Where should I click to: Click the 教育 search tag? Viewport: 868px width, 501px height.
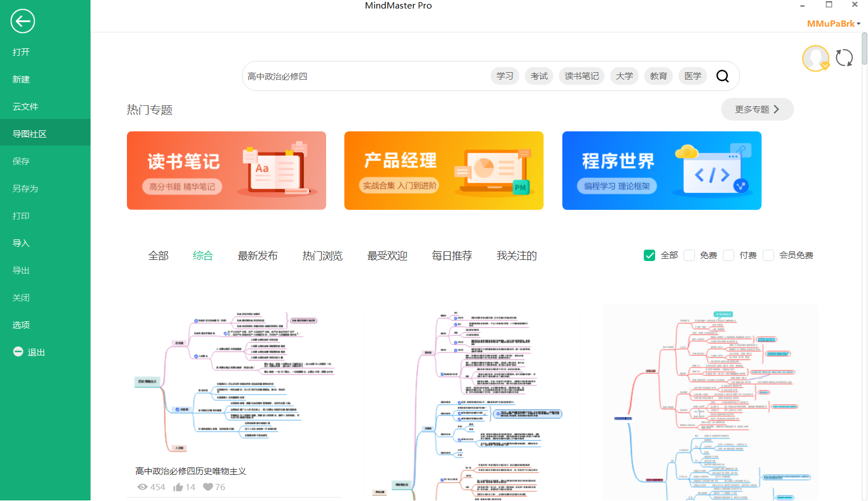[659, 76]
